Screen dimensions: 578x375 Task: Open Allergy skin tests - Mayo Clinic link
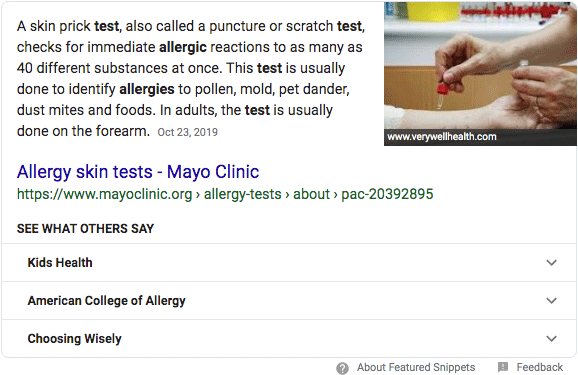point(138,172)
